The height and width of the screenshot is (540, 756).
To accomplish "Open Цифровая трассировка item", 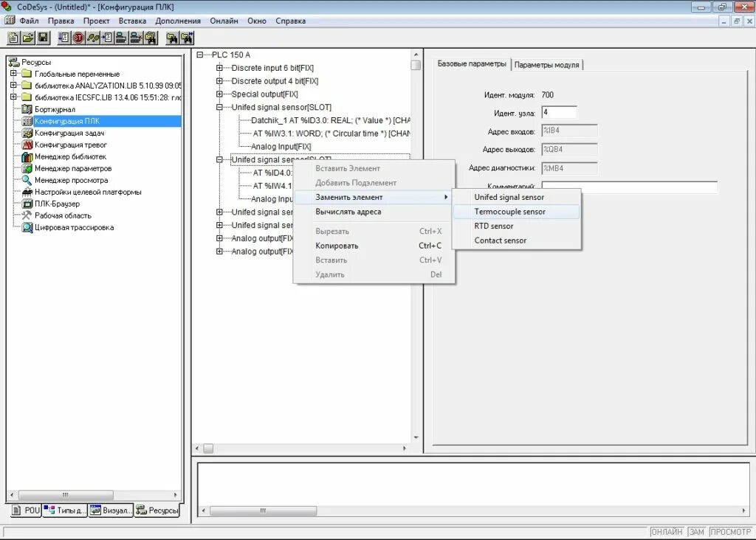I will point(74,227).
